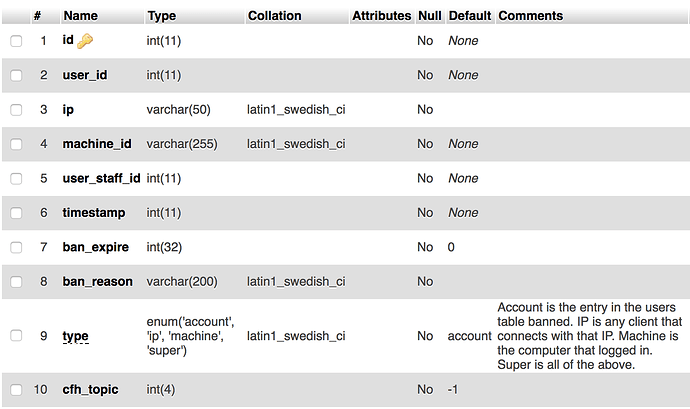Check the ban_reason row checkbox
The width and height of the screenshot is (690, 409).
click(16, 281)
